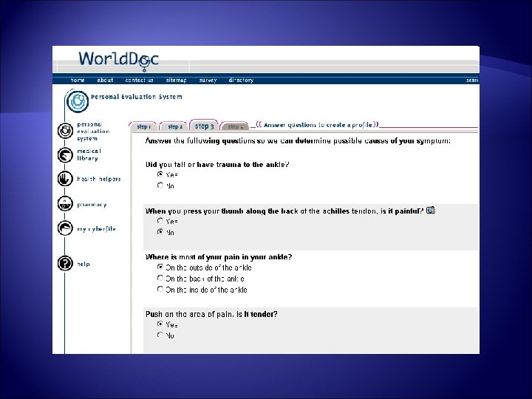Click the pharmacy mortar icon
This screenshot has height=399, width=532.
pos(65,204)
